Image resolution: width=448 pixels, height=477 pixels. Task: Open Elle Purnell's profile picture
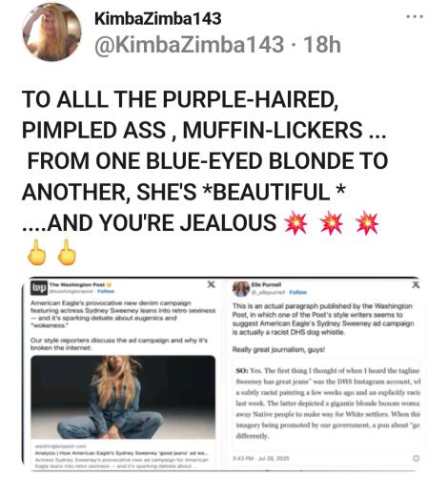click(x=241, y=288)
